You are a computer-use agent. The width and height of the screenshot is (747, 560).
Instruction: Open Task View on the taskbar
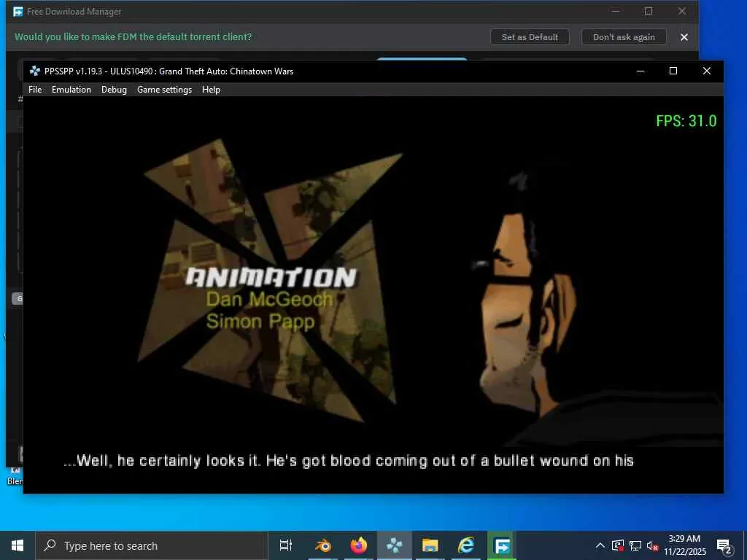click(286, 545)
